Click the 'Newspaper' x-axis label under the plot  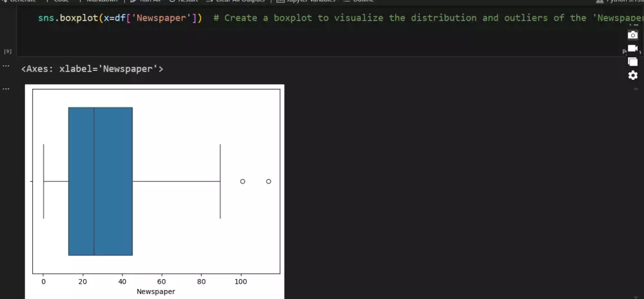coord(156,292)
